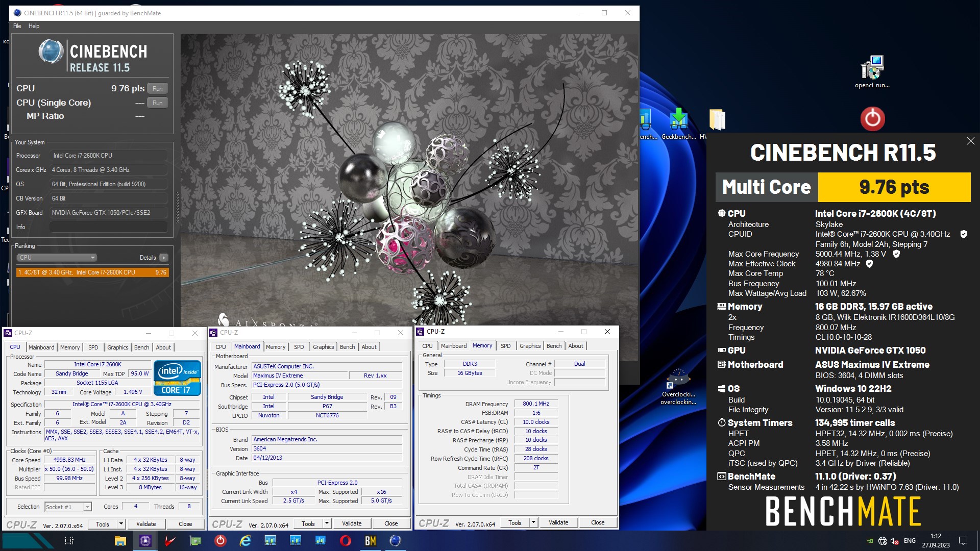Open Task View on the taskbar
980x551 pixels.
click(69, 541)
